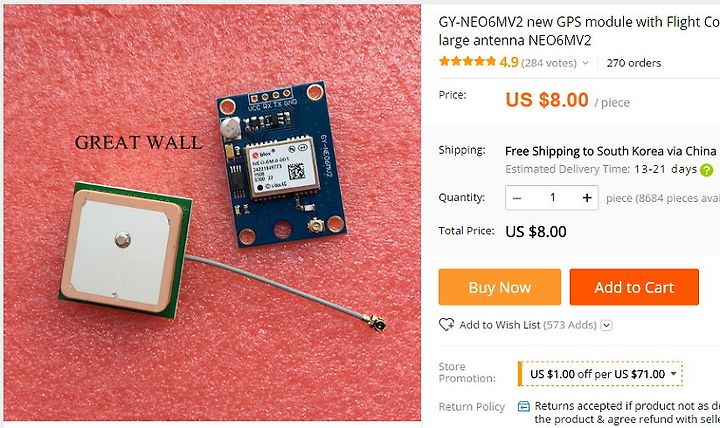The height and width of the screenshot is (428, 720).
Task: Click the return policy icon
Action: (523, 406)
